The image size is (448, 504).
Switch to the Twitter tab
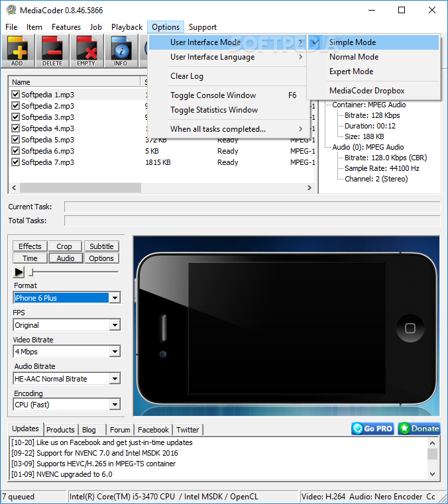(188, 430)
